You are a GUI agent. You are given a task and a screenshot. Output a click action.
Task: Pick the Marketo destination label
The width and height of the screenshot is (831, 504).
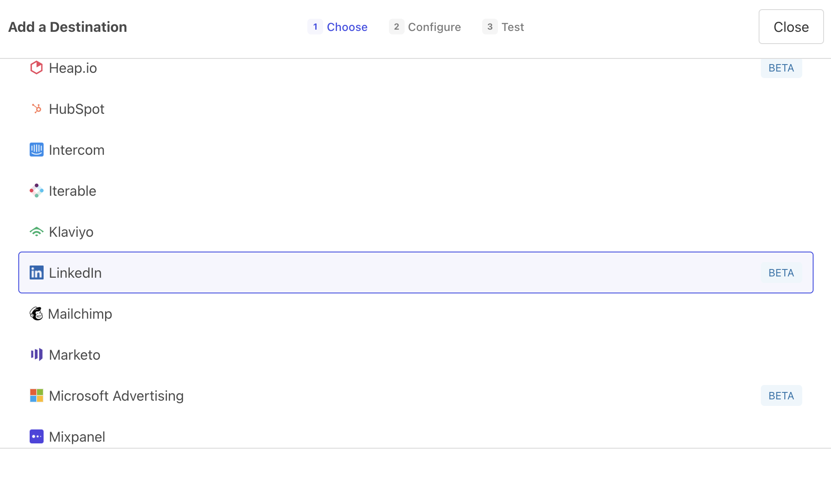point(75,355)
